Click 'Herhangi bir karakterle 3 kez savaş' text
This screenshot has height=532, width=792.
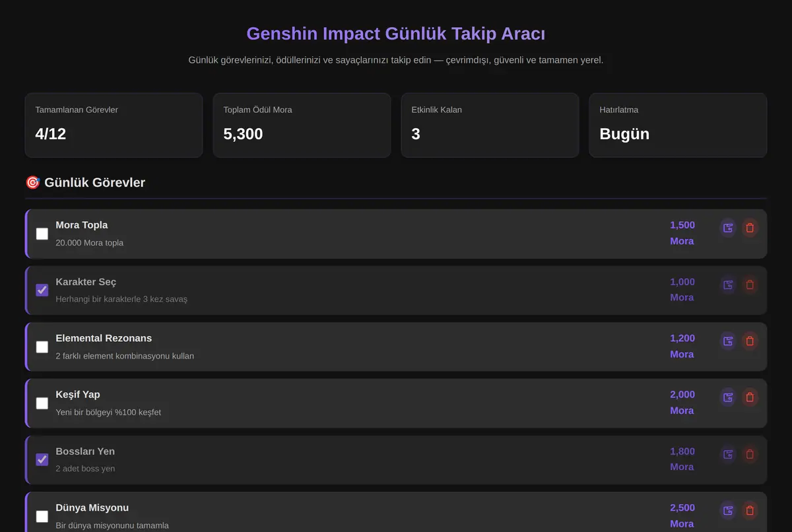pos(121,299)
